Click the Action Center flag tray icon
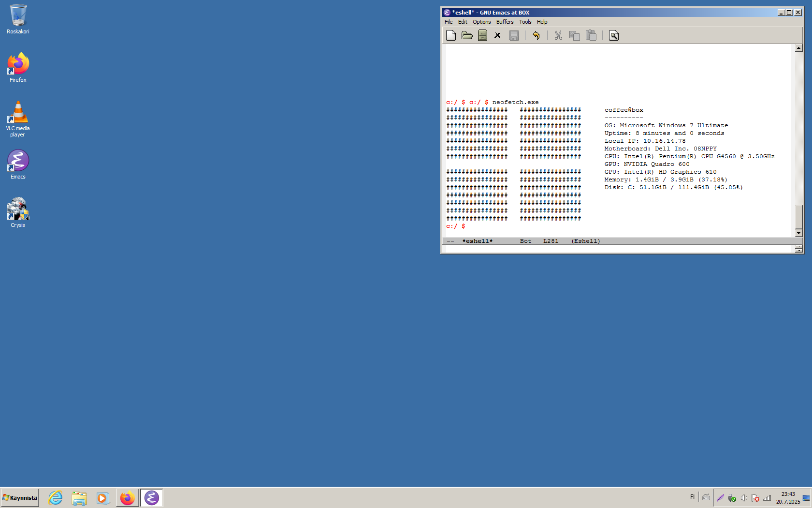This screenshot has width=812, height=508. (x=755, y=498)
